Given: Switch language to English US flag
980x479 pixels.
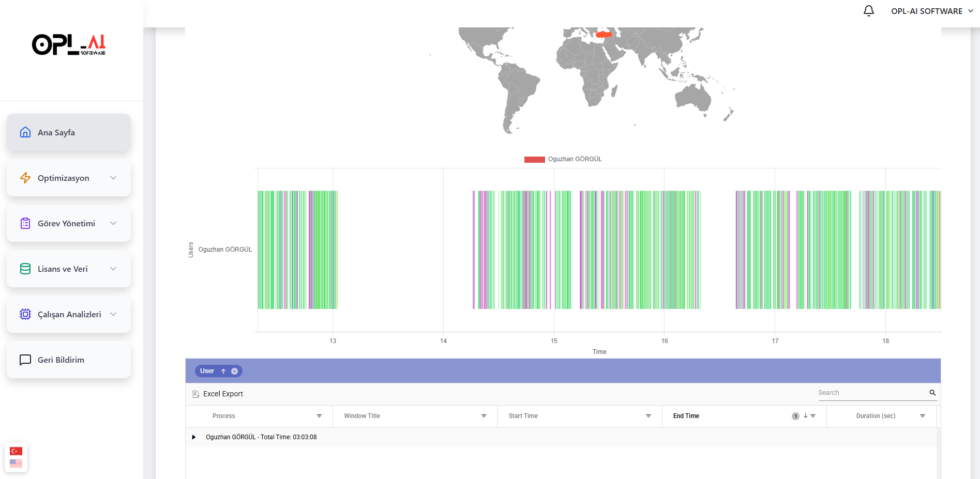Looking at the screenshot, I should coord(16,463).
